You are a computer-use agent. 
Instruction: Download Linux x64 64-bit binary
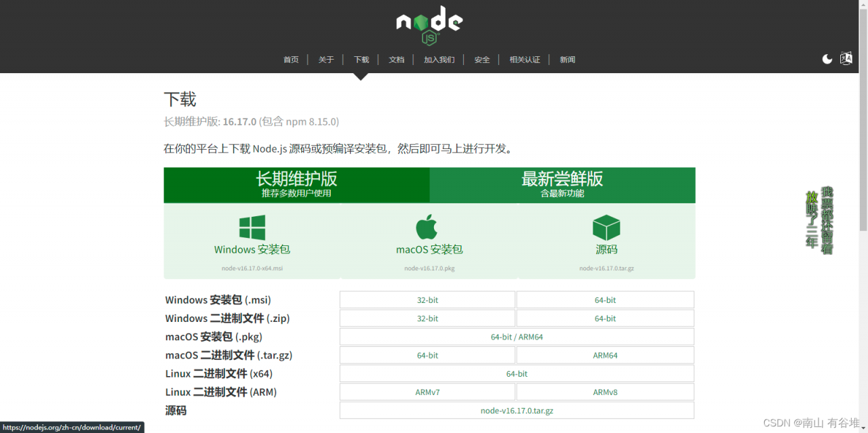pyautogui.click(x=517, y=373)
